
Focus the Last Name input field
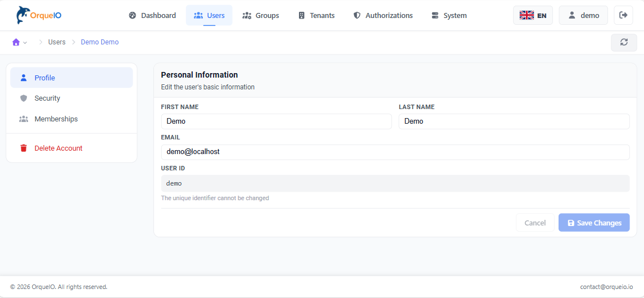(514, 121)
